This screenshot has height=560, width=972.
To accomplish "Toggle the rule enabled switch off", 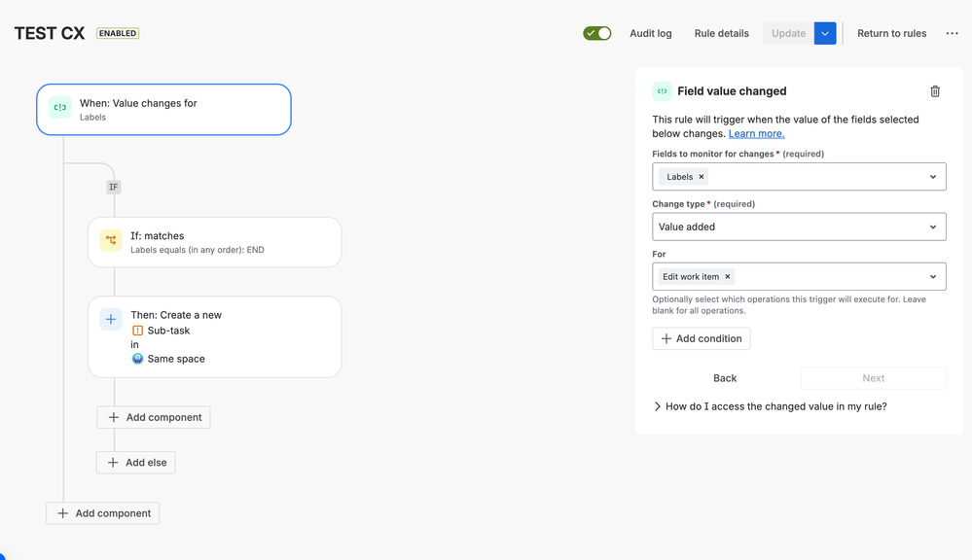I will (597, 33).
